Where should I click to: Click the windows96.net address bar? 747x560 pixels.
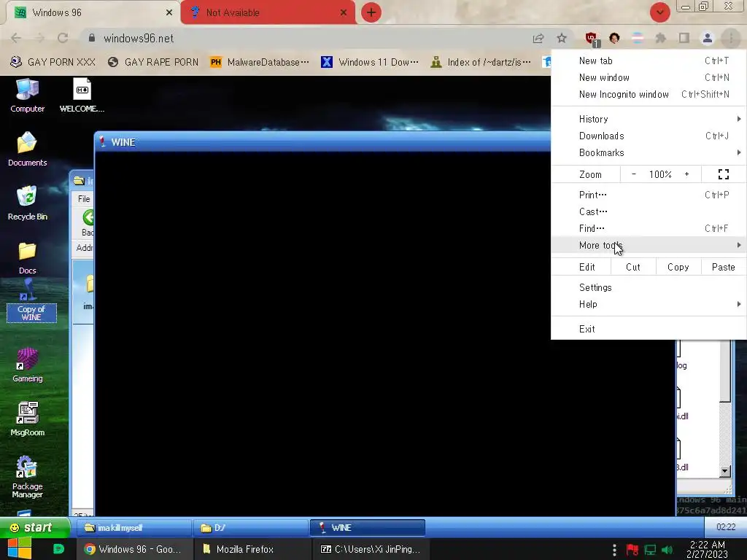click(x=305, y=38)
